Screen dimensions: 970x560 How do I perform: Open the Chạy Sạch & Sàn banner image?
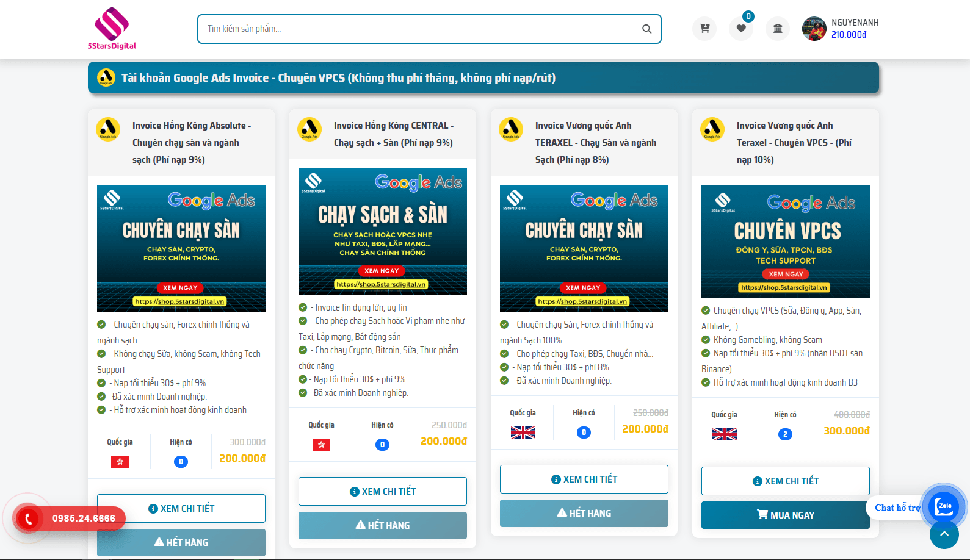tap(383, 231)
